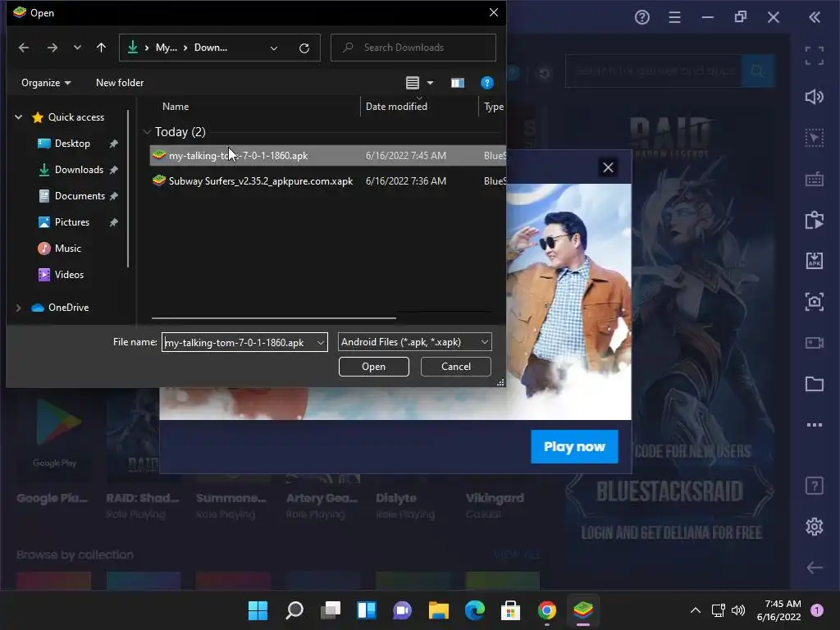Take screenshot with BlueStacks camera icon
Screen dimensions: 840x630
pos(814,302)
